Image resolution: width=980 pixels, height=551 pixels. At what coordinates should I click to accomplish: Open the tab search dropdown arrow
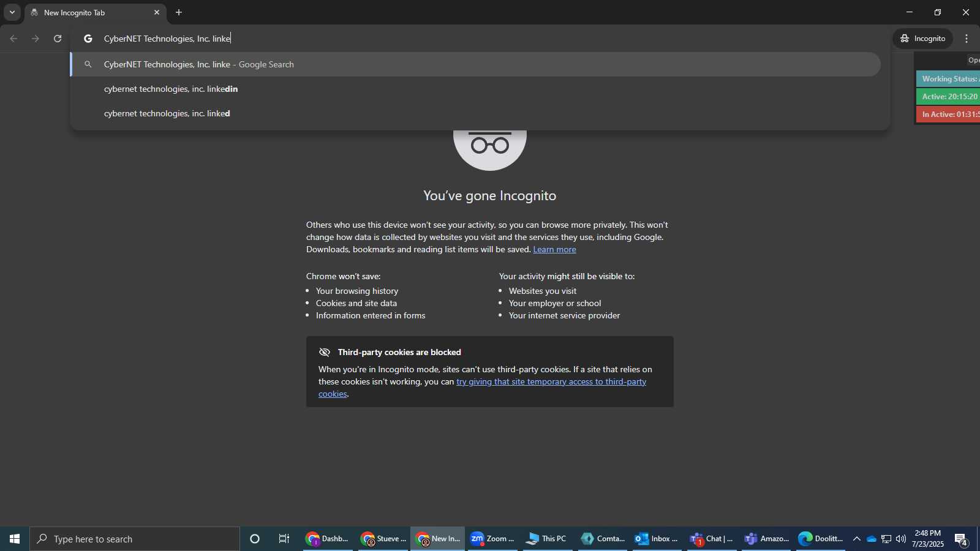(x=12, y=12)
